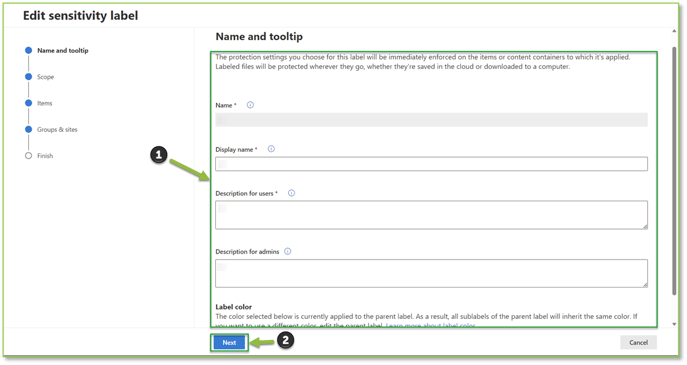This screenshot has width=687, height=365.
Task: Click the 'Label color' heading text
Action: [234, 307]
